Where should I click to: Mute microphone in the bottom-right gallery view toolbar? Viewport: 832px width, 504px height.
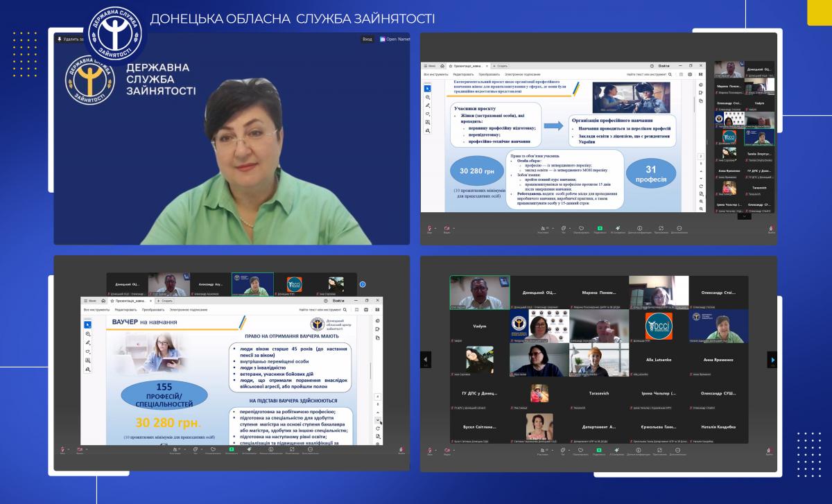pyautogui.click(x=428, y=449)
